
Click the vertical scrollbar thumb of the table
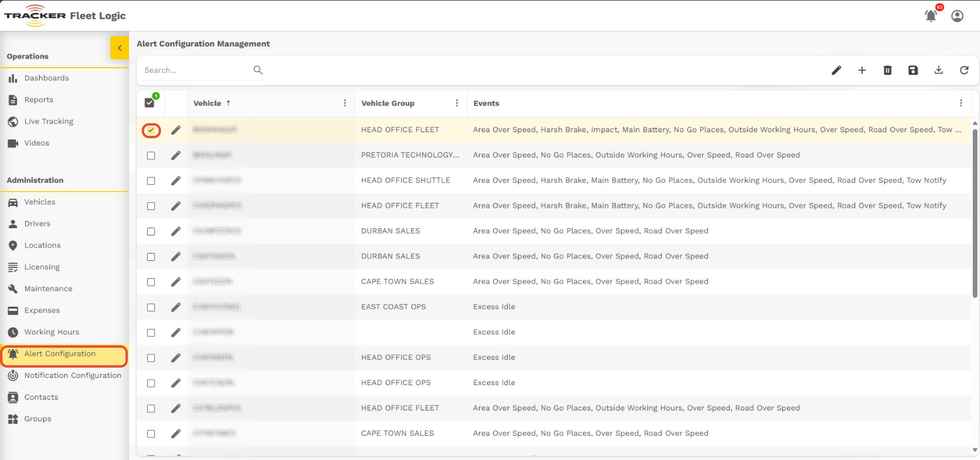pyautogui.click(x=975, y=212)
